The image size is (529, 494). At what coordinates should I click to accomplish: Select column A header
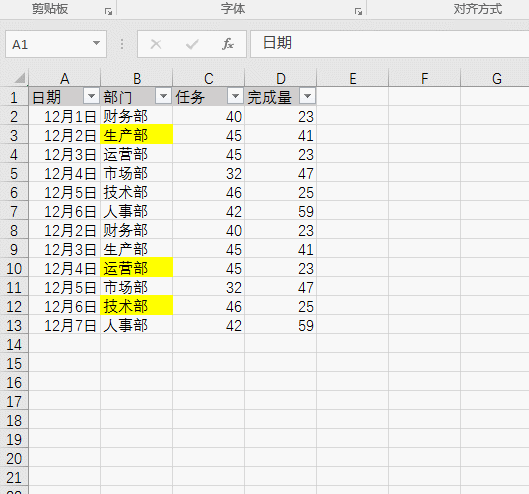64,79
